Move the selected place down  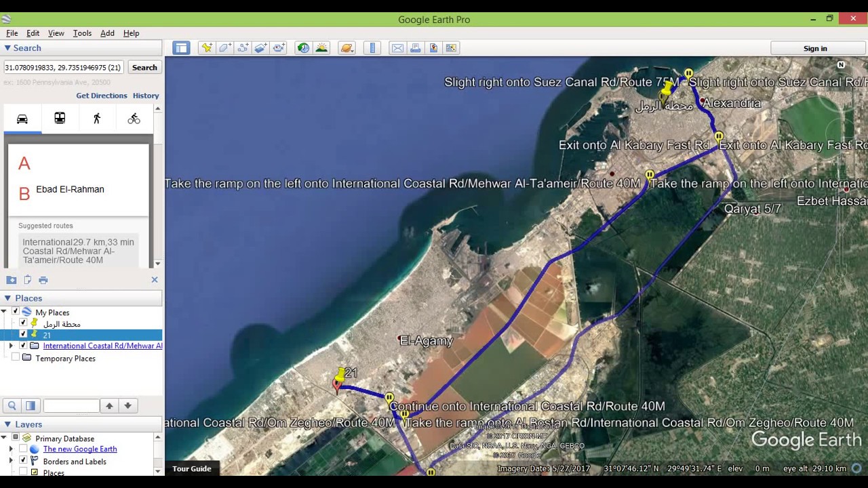pos(127,405)
